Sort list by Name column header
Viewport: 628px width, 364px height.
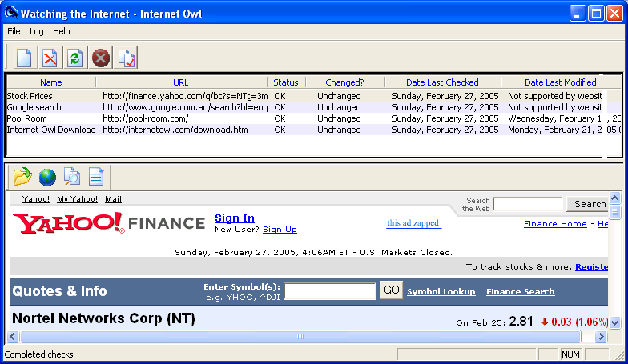pyautogui.click(x=51, y=82)
